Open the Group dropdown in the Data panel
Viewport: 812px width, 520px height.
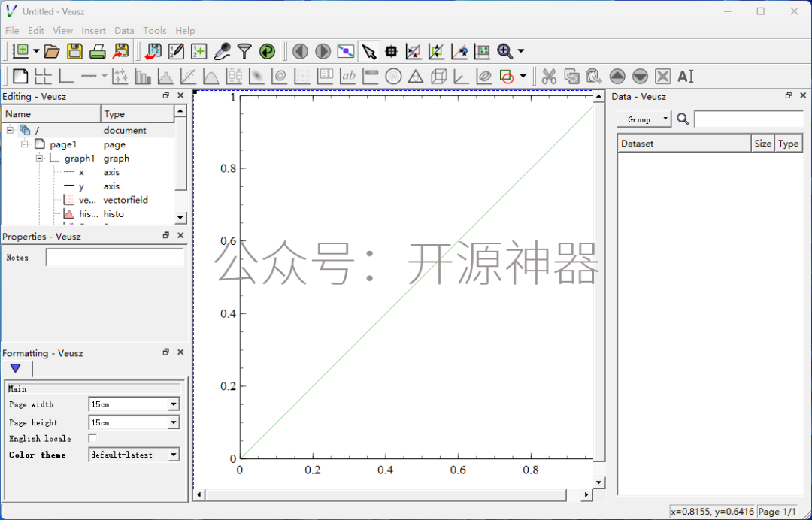pos(644,119)
